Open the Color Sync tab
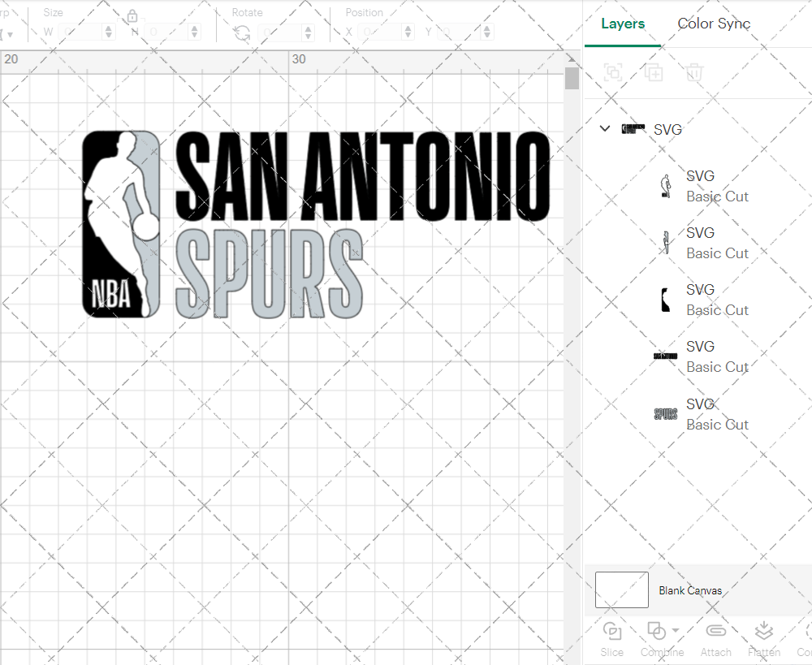This screenshot has width=812, height=665. click(x=714, y=24)
